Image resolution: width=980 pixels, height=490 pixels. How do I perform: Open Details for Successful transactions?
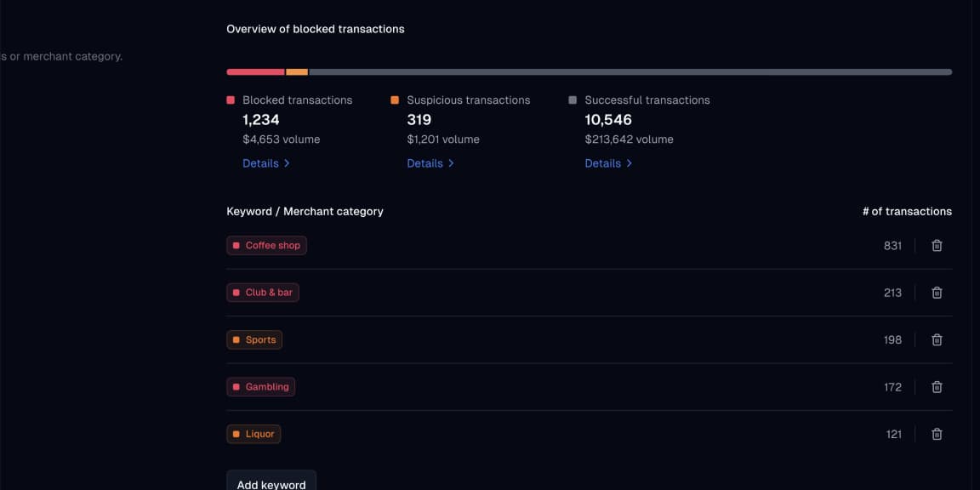pyautogui.click(x=607, y=163)
